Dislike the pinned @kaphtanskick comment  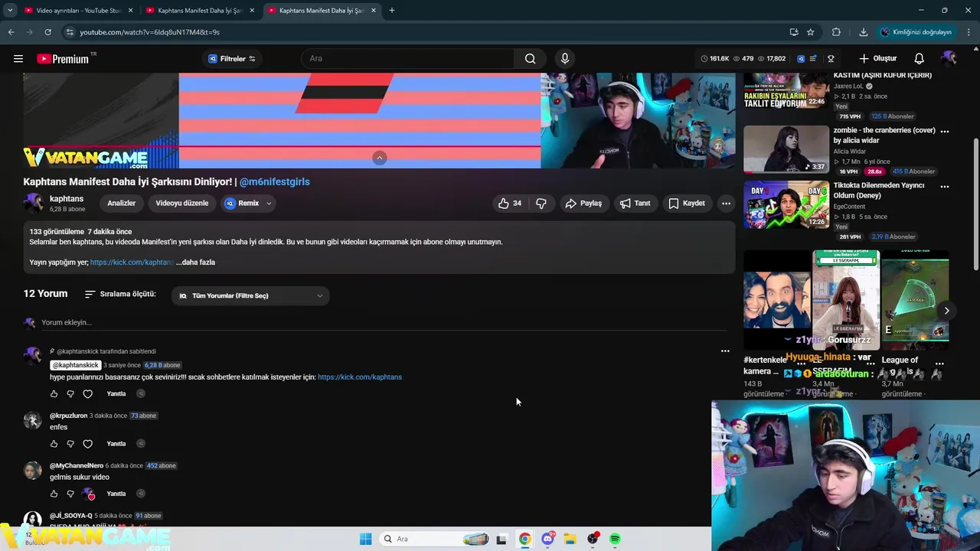click(70, 394)
